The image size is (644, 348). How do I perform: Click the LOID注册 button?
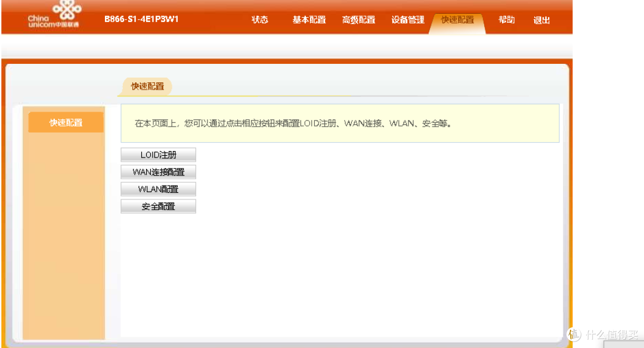(x=158, y=155)
